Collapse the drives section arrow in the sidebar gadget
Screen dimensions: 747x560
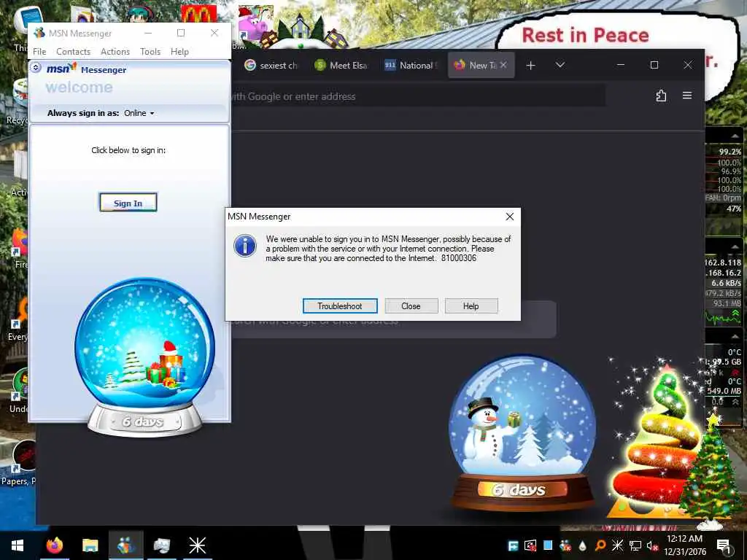click(735, 336)
